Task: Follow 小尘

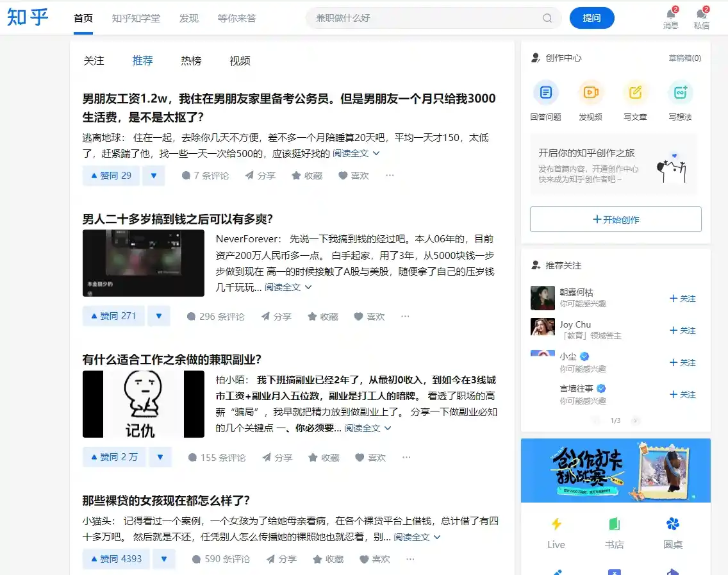Action: click(682, 362)
